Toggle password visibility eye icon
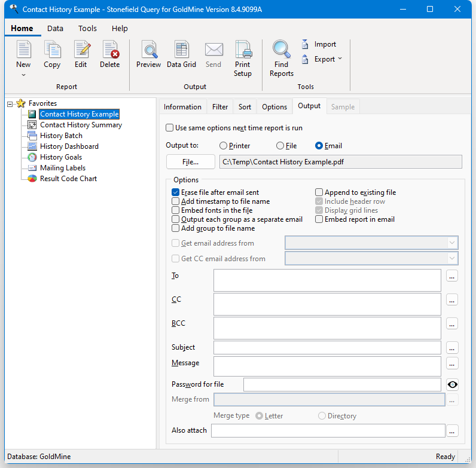Image resolution: width=476 pixels, height=468 pixels. pyautogui.click(x=452, y=385)
